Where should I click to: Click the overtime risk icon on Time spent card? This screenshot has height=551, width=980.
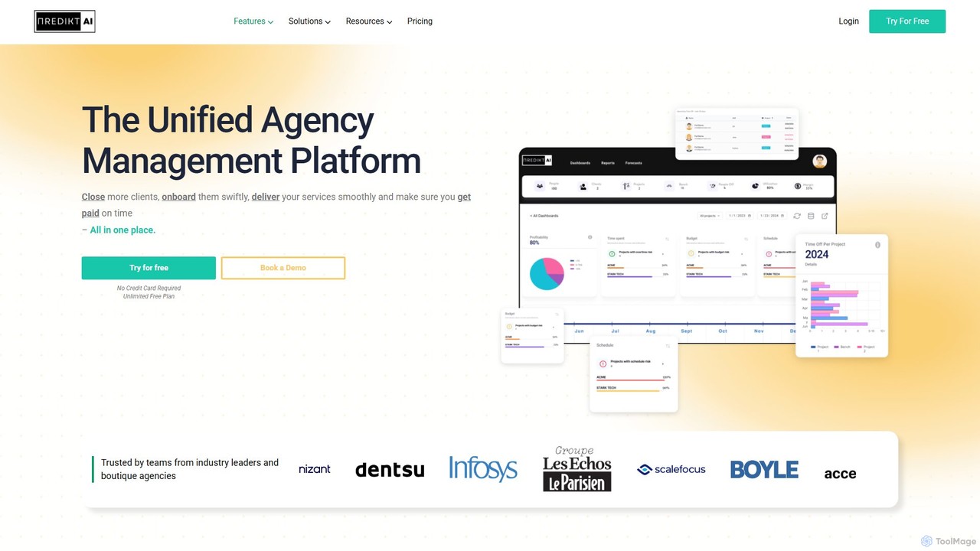(x=612, y=253)
